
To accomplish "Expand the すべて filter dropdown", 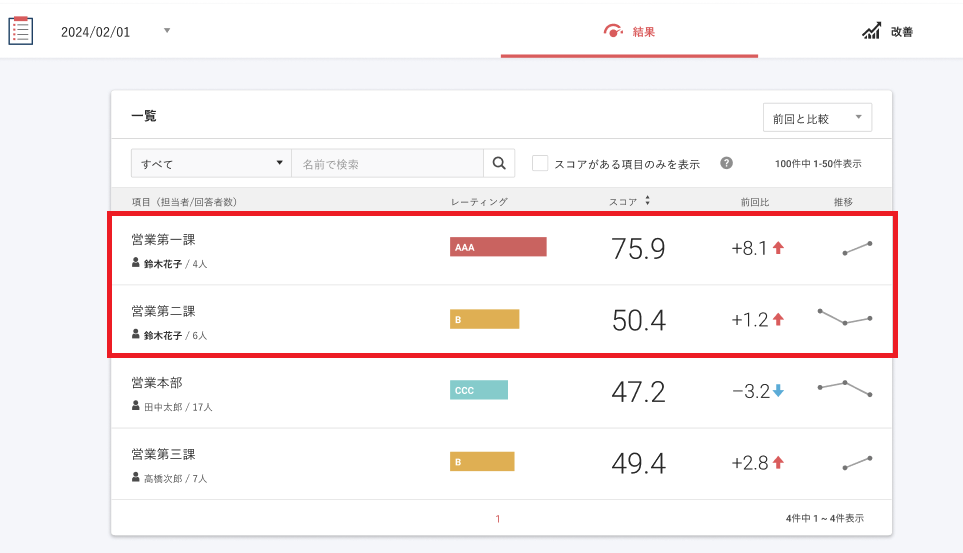I will click(x=211, y=163).
